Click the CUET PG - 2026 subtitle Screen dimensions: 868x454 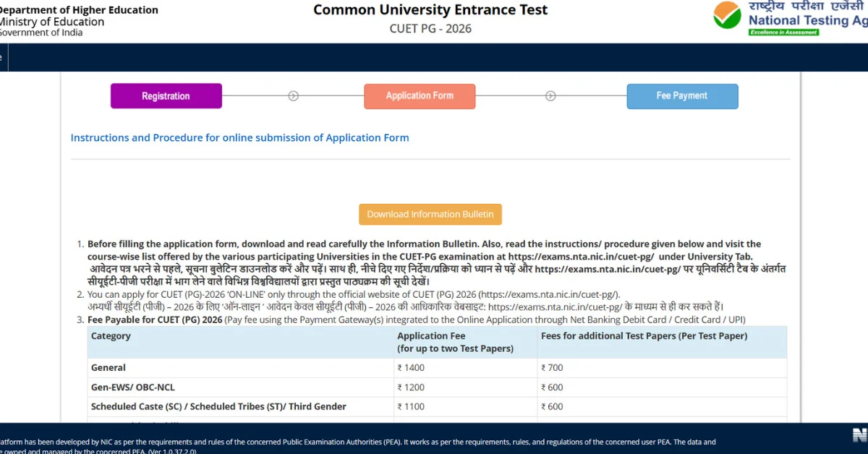(x=430, y=29)
